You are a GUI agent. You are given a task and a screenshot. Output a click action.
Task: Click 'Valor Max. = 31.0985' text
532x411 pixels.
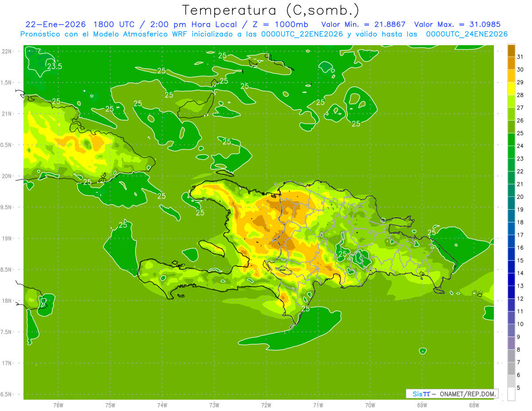click(458, 24)
